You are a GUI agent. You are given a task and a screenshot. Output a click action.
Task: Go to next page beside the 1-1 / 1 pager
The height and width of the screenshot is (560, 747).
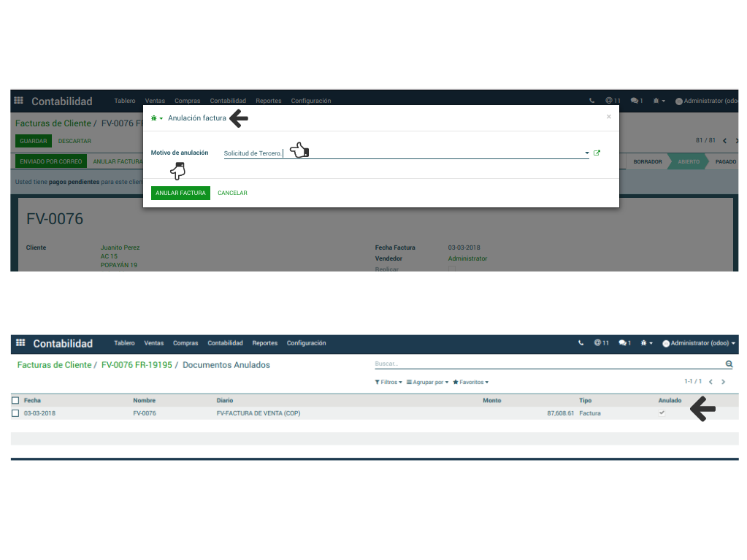723,382
